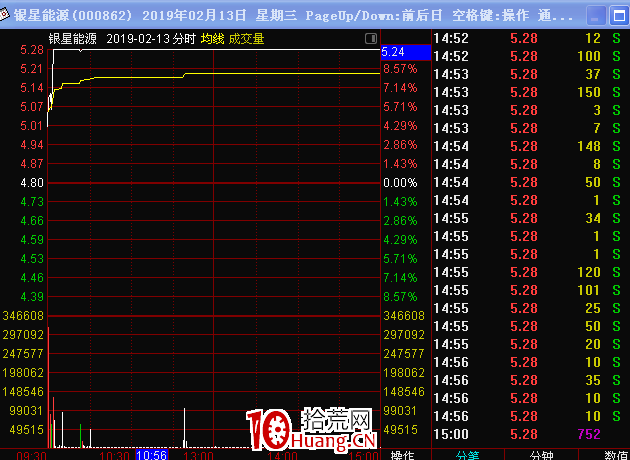The width and height of the screenshot is (630, 460).
Task: Select 14:52 trade with volume 12
Action: point(528,39)
